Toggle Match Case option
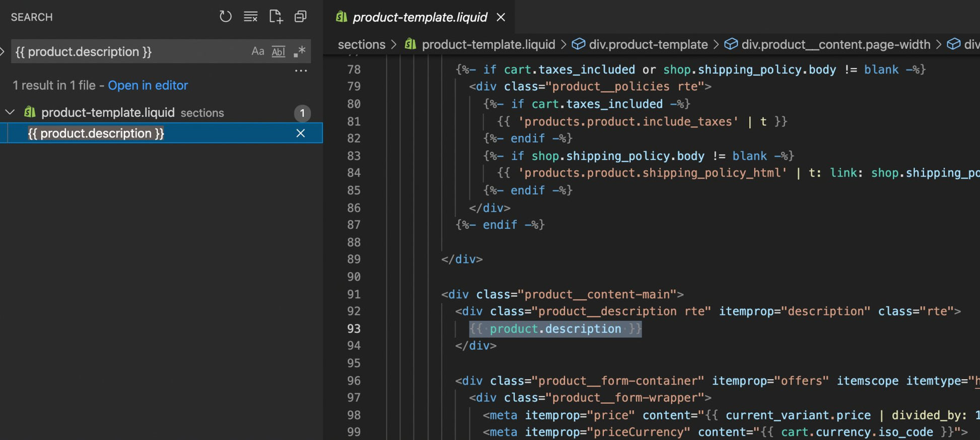The width and height of the screenshot is (980, 440). pyautogui.click(x=258, y=51)
